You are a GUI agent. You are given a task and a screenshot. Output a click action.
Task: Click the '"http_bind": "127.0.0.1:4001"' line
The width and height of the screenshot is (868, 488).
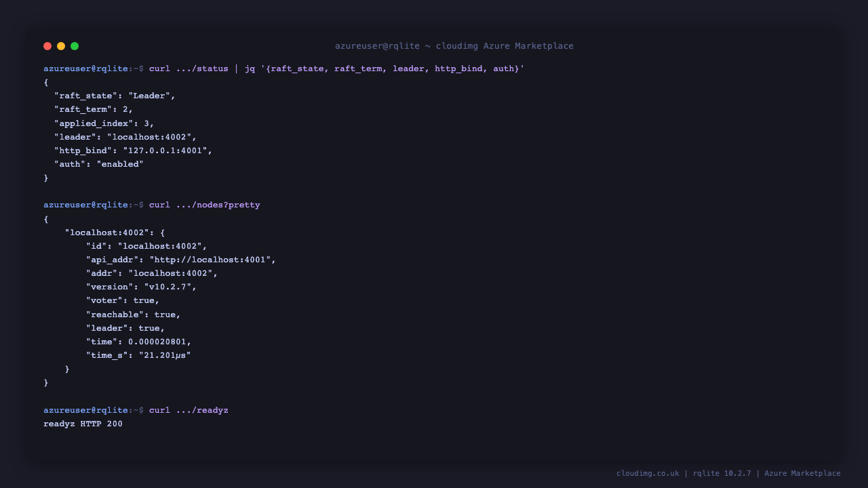click(134, 150)
